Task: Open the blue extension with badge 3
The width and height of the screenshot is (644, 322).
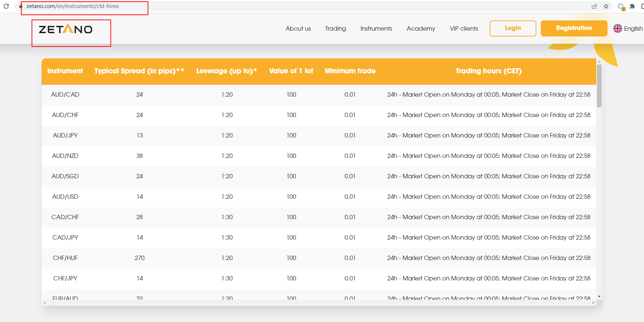Action: [621, 7]
